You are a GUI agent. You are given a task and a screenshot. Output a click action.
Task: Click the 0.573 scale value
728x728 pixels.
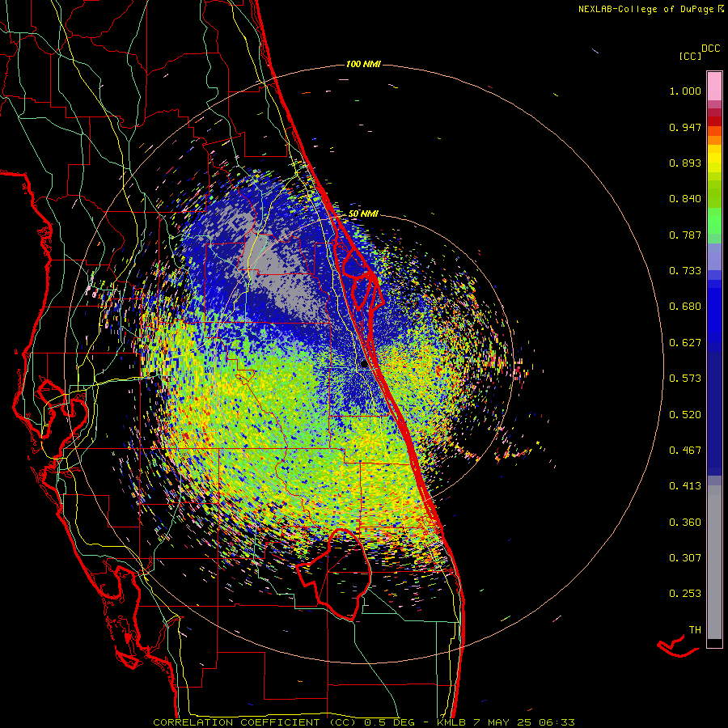click(x=685, y=379)
